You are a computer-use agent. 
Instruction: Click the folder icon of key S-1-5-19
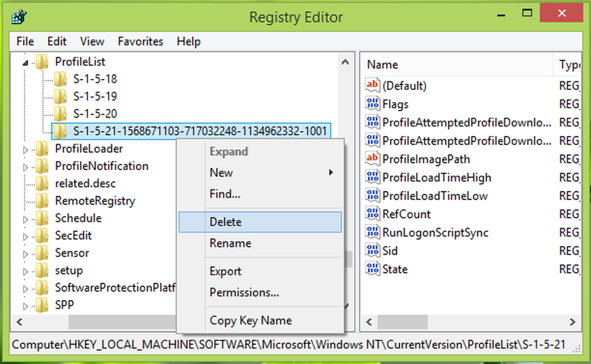(x=60, y=96)
